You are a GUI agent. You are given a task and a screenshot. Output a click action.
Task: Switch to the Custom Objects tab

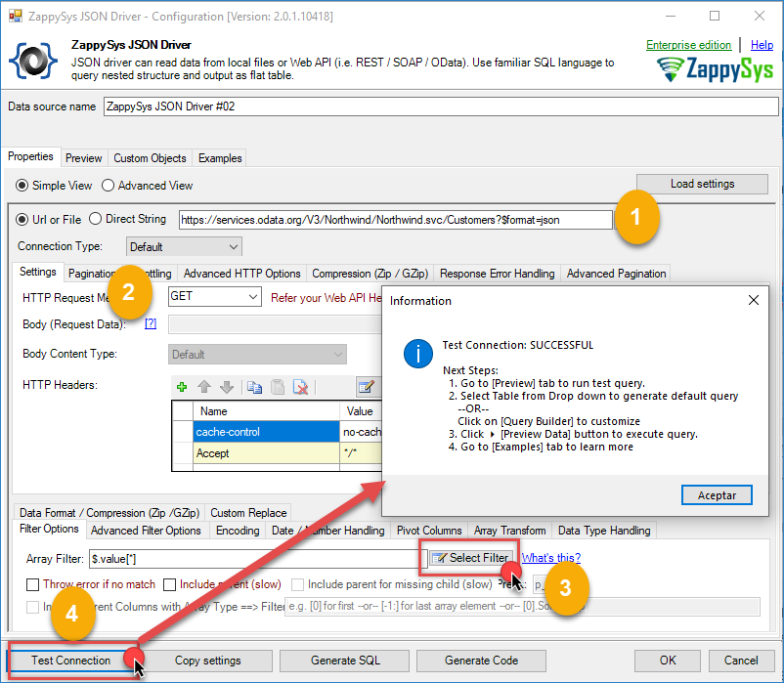pos(150,158)
